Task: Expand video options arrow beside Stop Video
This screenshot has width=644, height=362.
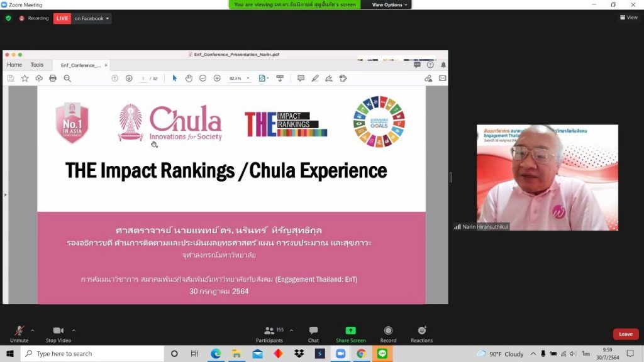Action: pos(74,330)
